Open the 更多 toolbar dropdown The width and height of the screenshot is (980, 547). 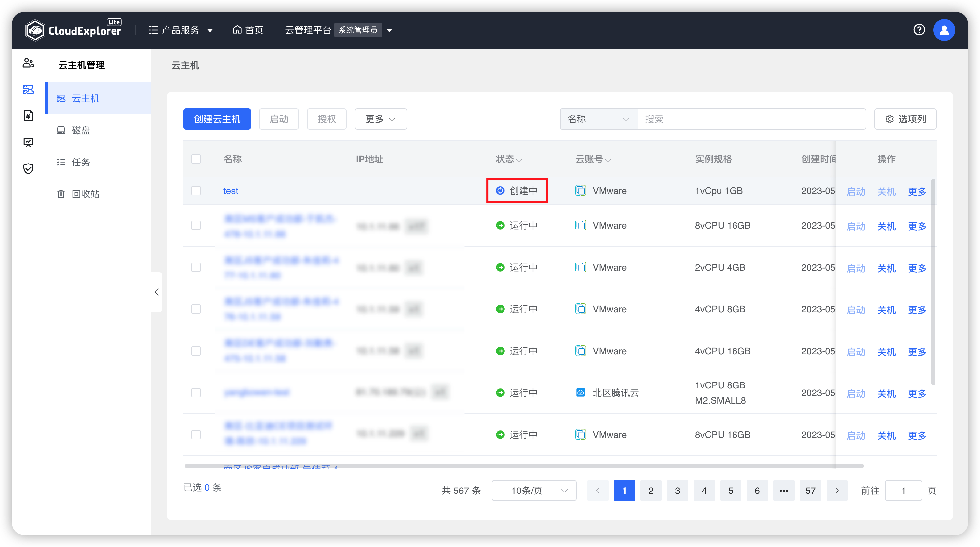[x=380, y=119]
